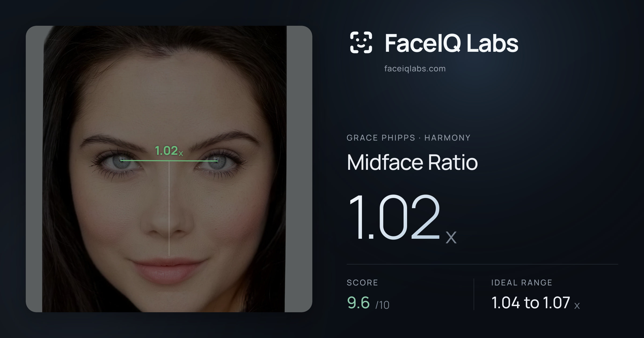Select the 9.6 /10 score value
Image resolution: width=644 pixels, height=338 pixels.
click(x=368, y=303)
